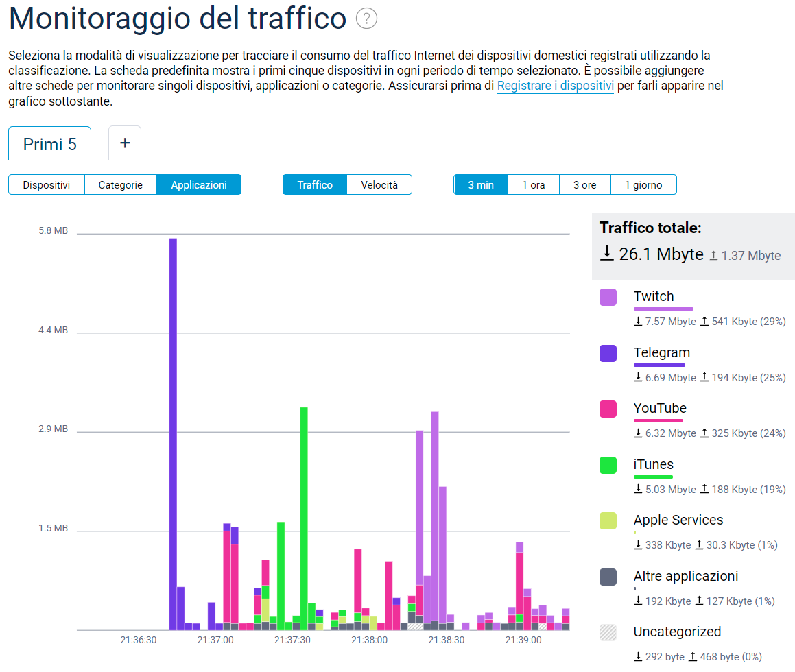The image size is (795, 672).
Task: Open the Primi 5 tab
Action: pyautogui.click(x=50, y=144)
